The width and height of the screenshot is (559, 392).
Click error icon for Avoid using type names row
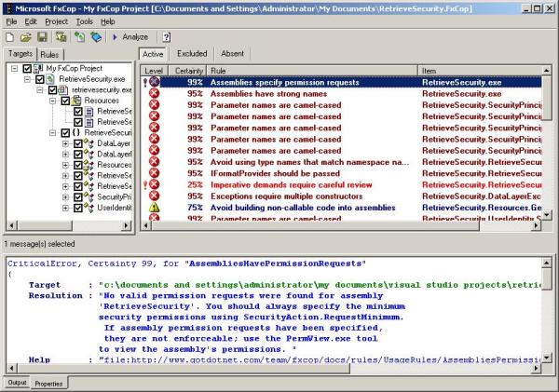(x=154, y=162)
